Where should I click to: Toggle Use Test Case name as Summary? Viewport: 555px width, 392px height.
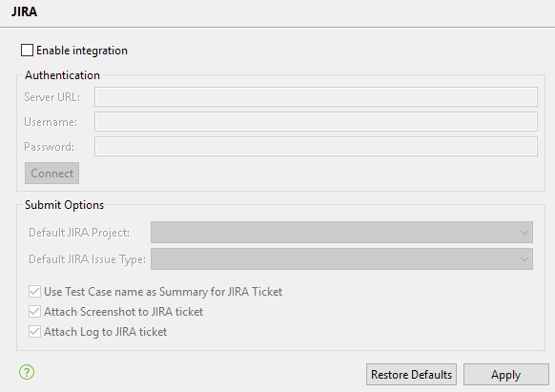click(34, 292)
